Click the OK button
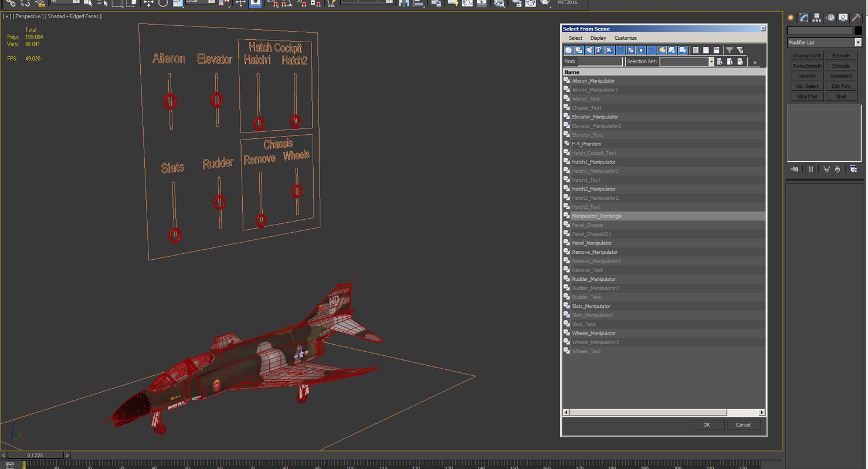 [x=706, y=425]
